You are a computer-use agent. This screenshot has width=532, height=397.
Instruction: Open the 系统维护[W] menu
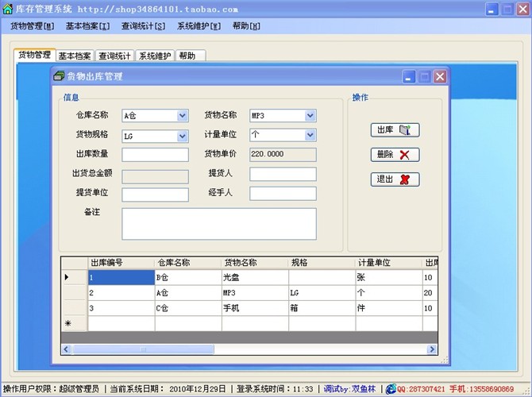point(199,26)
